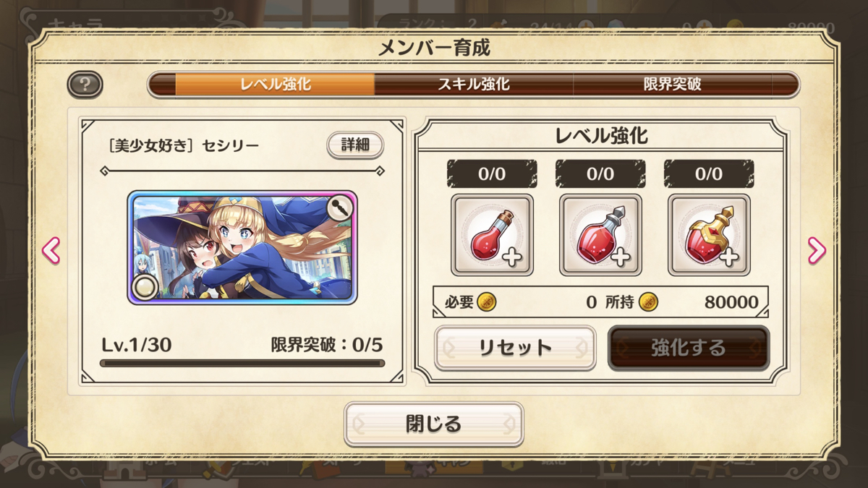Click the リセット button
Screen dimensions: 868x488
[515, 348]
